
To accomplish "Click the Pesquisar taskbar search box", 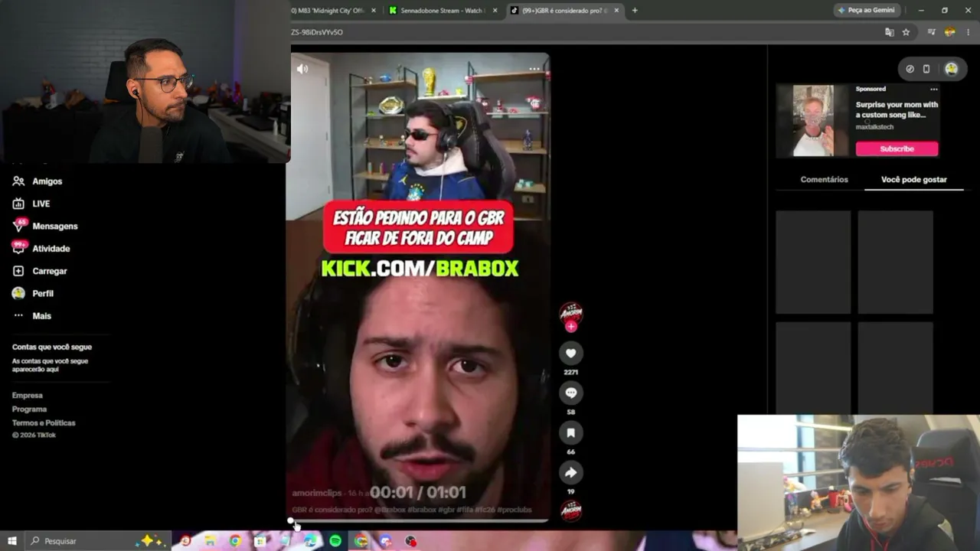I will 96,541.
